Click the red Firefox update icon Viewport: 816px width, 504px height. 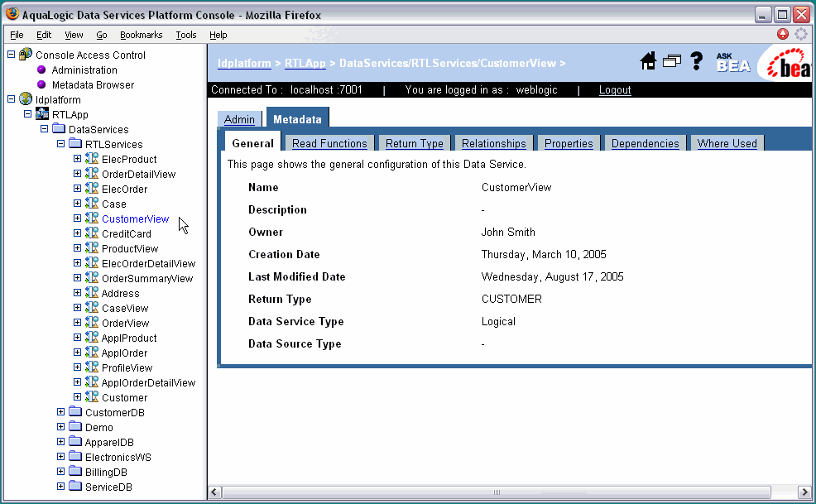(x=783, y=35)
